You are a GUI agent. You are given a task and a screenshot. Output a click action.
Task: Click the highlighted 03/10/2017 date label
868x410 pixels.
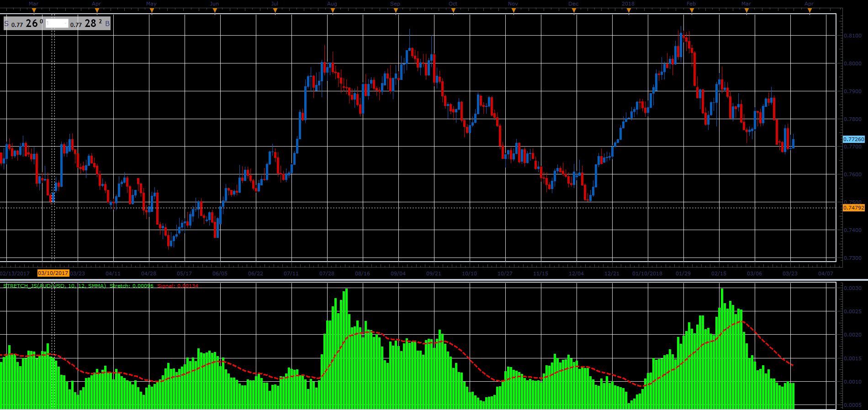coord(53,273)
